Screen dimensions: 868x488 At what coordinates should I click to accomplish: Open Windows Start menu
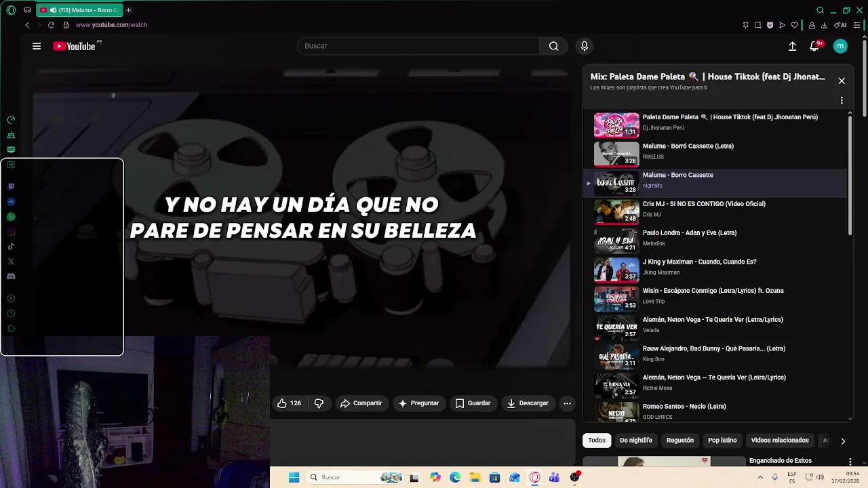pyautogui.click(x=294, y=478)
